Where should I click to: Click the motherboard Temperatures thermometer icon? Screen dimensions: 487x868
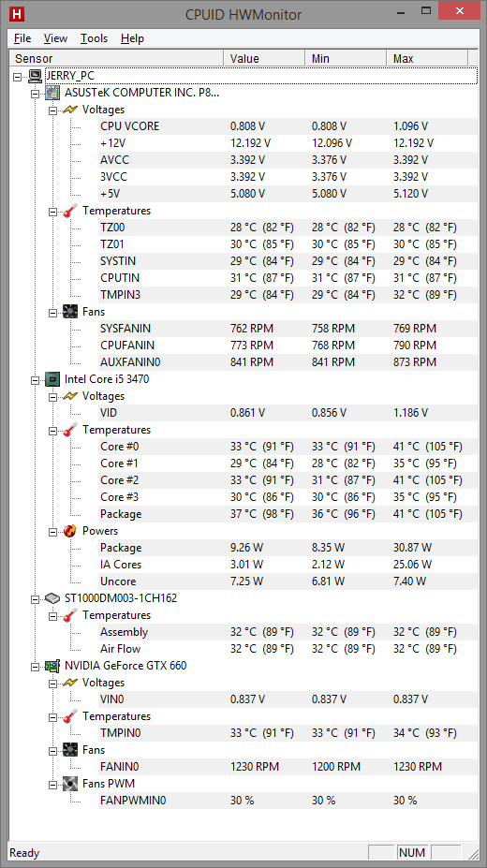[x=70, y=211]
